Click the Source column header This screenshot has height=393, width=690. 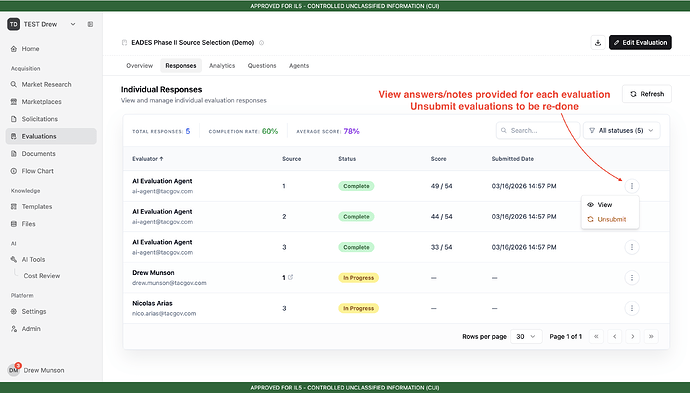click(x=292, y=159)
